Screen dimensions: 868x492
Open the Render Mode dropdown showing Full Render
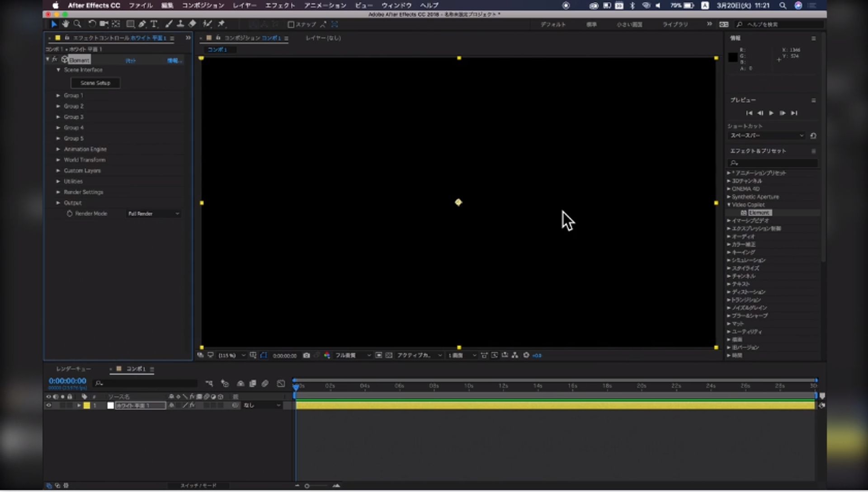[153, 214]
